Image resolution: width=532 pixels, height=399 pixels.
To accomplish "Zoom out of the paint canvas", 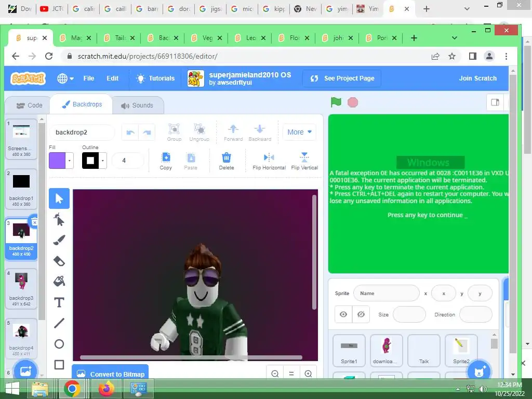I will click(x=275, y=374).
